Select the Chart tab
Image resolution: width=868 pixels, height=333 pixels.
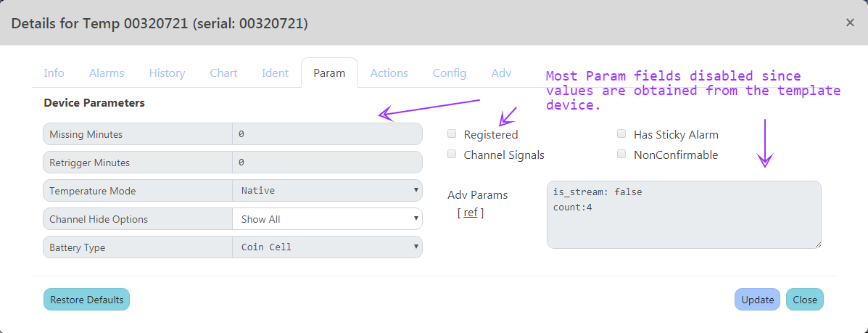pyautogui.click(x=223, y=73)
